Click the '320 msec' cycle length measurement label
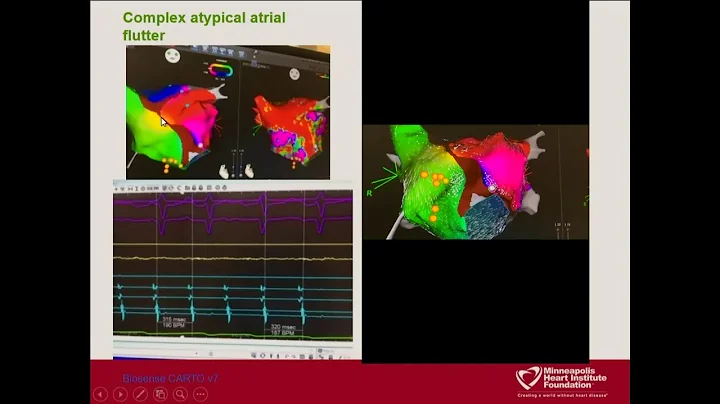Screen dimensions: 720x404 [283, 327]
